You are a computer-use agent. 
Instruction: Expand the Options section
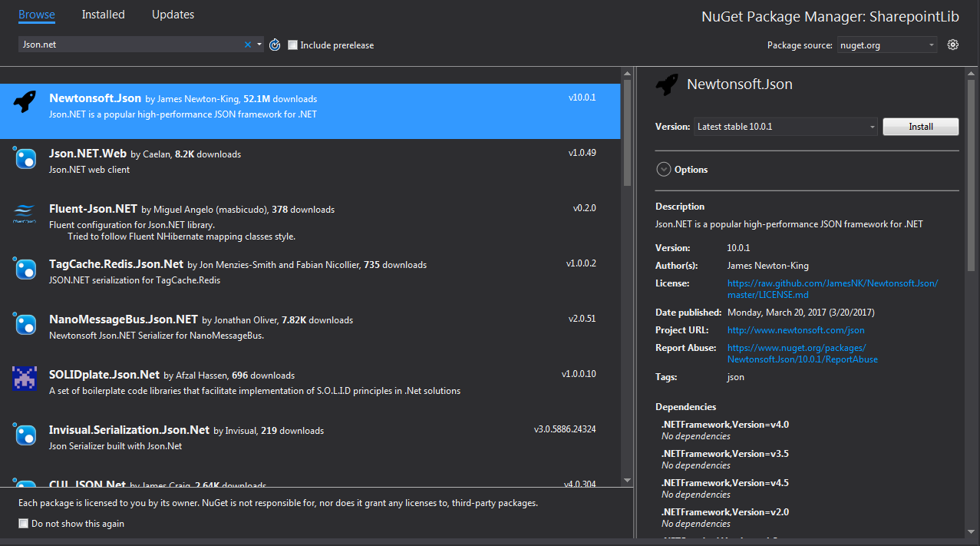pyautogui.click(x=664, y=170)
